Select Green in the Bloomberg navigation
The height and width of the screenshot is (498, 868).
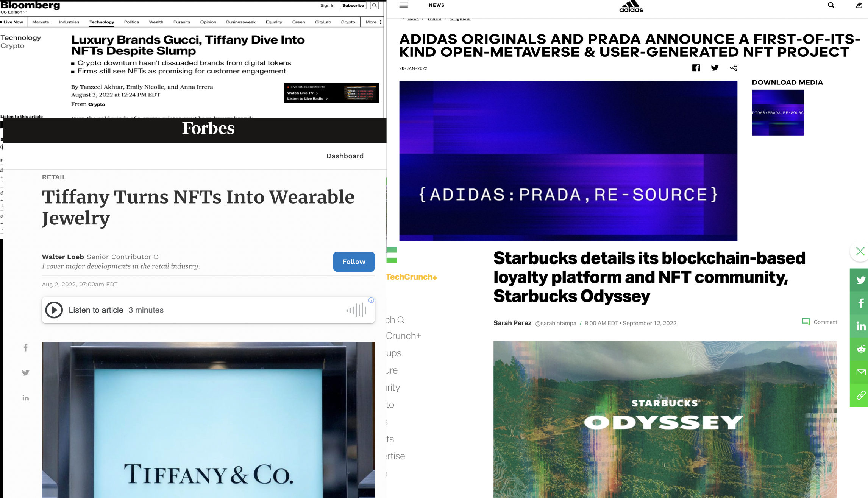[298, 22]
